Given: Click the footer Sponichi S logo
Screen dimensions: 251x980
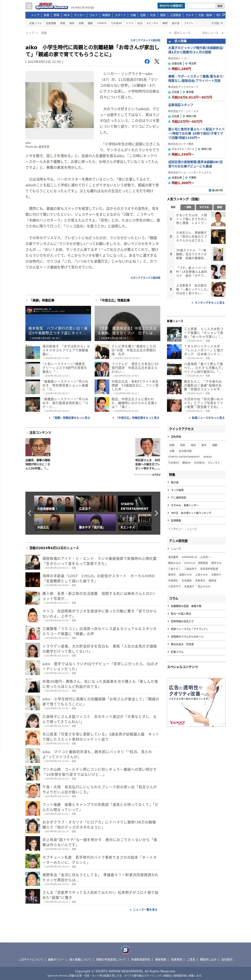Looking at the screenshot, I should pyautogui.click(x=125, y=950).
